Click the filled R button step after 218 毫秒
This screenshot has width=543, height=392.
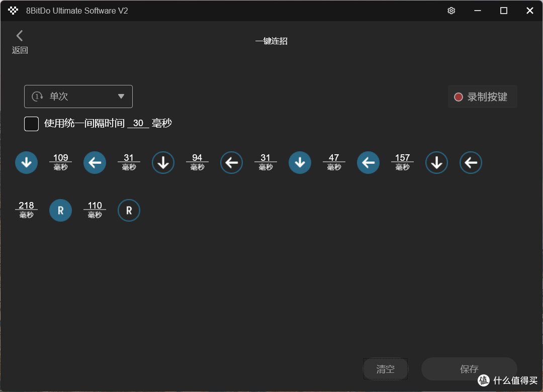[61, 210]
